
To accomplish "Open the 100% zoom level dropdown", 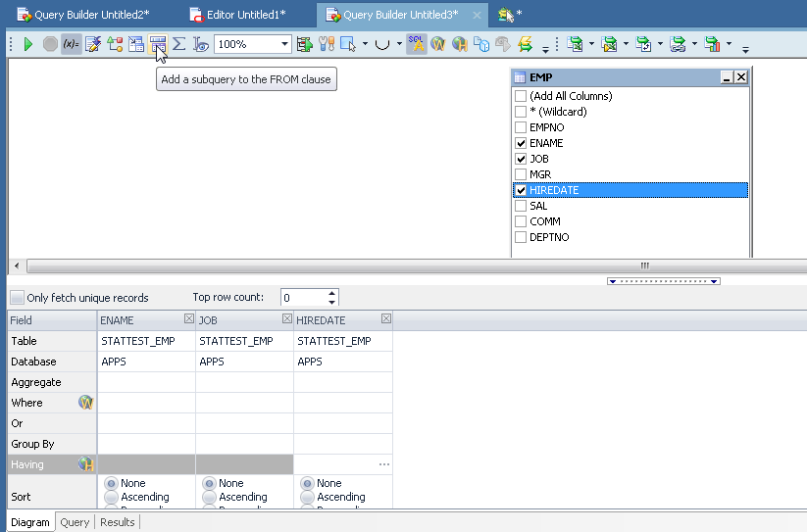I will point(285,44).
